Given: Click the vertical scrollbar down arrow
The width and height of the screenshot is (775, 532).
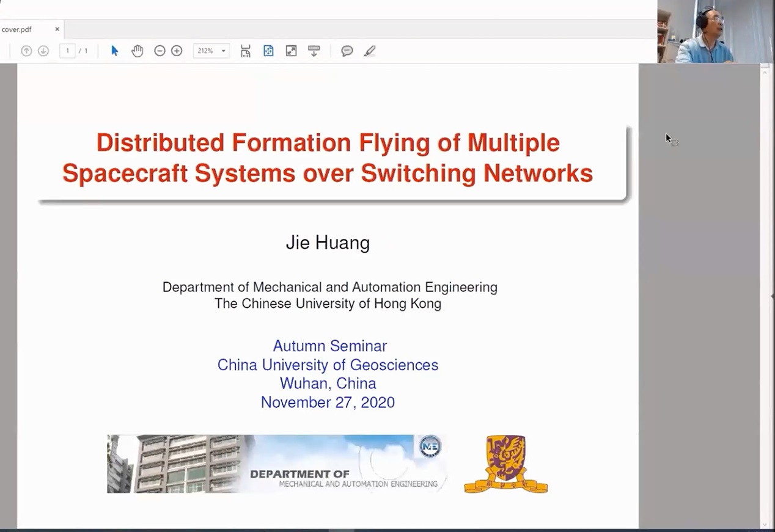Looking at the screenshot, I should (x=764, y=524).
